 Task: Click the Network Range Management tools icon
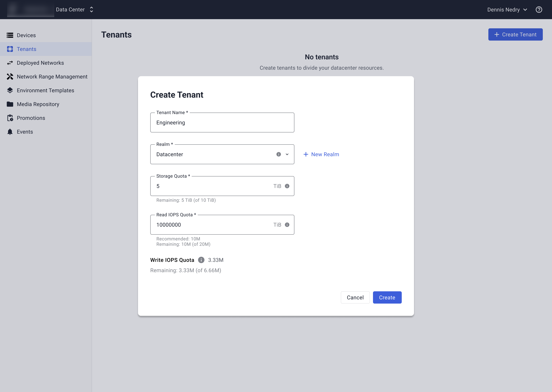[10, 77]
